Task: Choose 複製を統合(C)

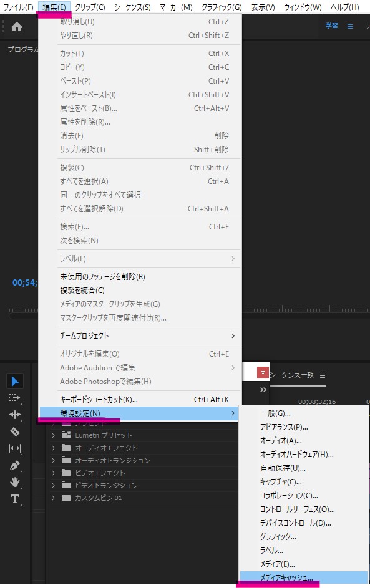Action: click(140, 290)
